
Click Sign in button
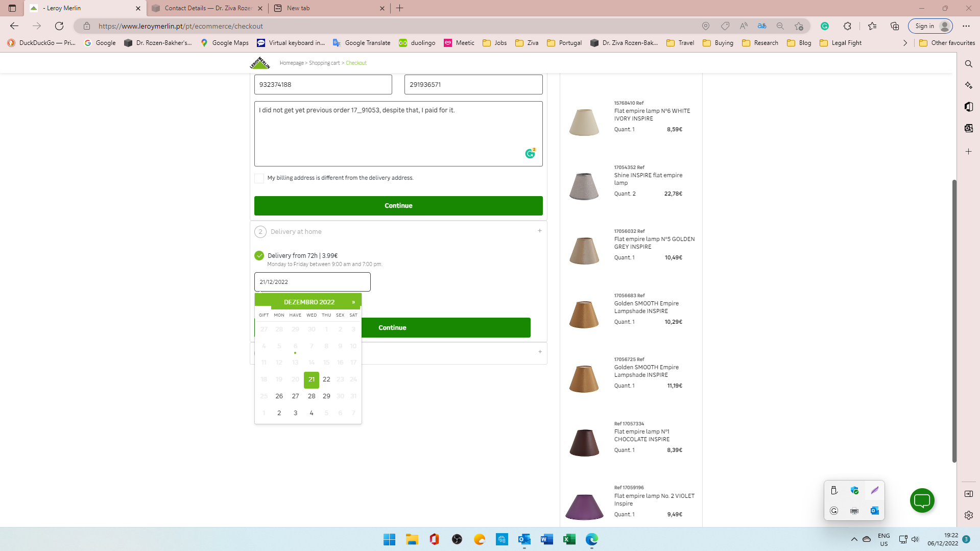930,26
